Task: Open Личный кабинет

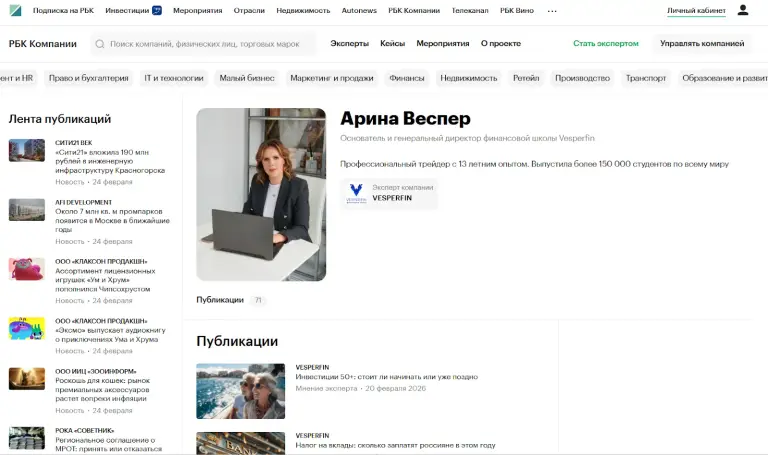Action: 696,10
